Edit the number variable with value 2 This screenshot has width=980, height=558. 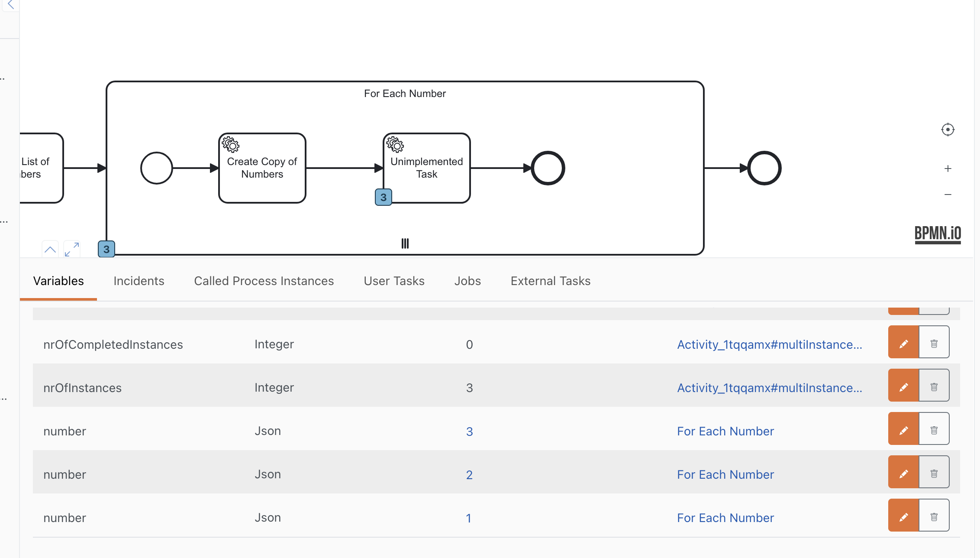click(x=903, y=474)
